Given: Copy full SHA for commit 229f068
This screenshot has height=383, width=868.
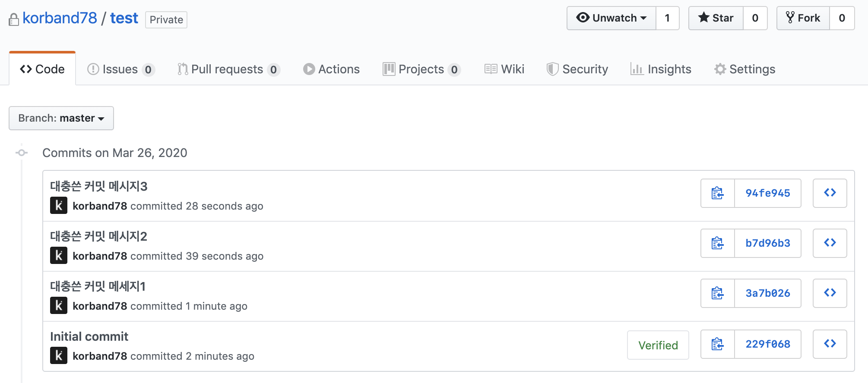Looking at the screenshot, I should coord(718,344).
